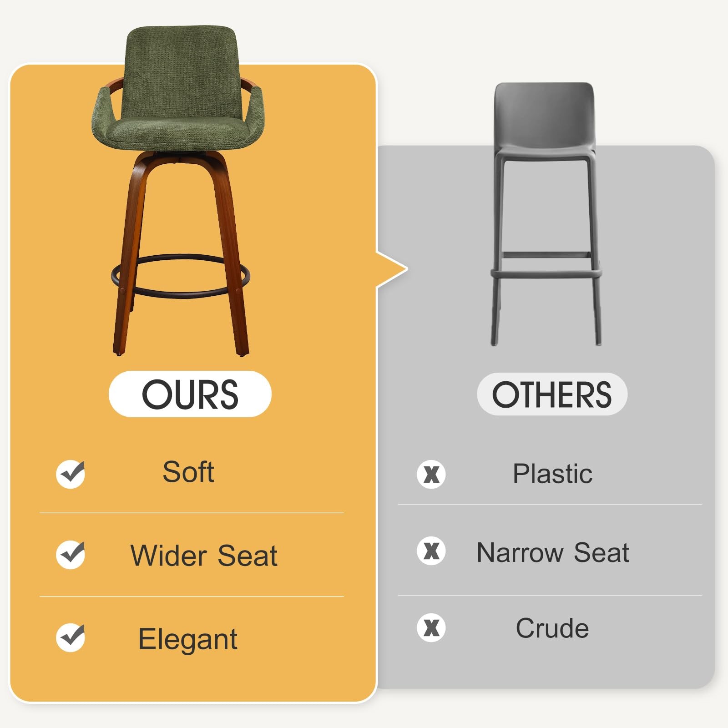Screen dimensions: 728x728
Task: Click the X icon beside Crude
Action: 431,628
